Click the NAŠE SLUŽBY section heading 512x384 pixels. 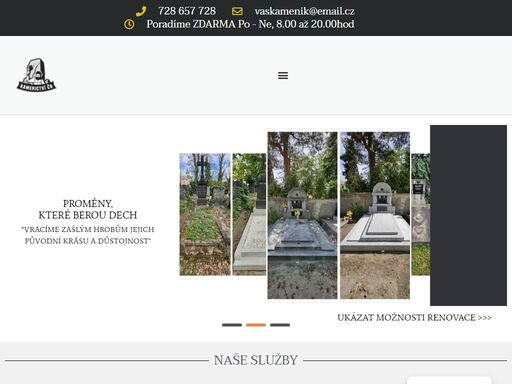pyautogui.click(x=256, y=360)
